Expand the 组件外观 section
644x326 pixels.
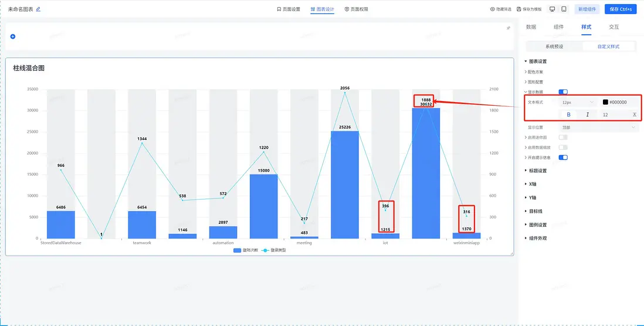tap(535, 238)
